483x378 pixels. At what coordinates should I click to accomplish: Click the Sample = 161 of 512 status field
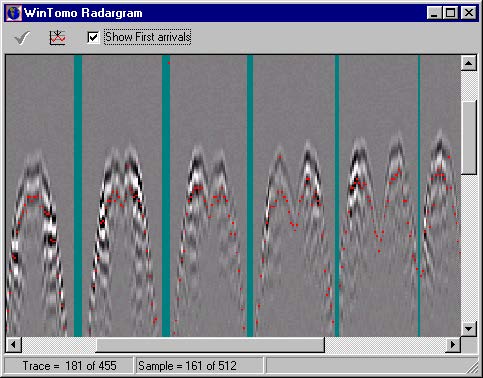coord(199,366)
